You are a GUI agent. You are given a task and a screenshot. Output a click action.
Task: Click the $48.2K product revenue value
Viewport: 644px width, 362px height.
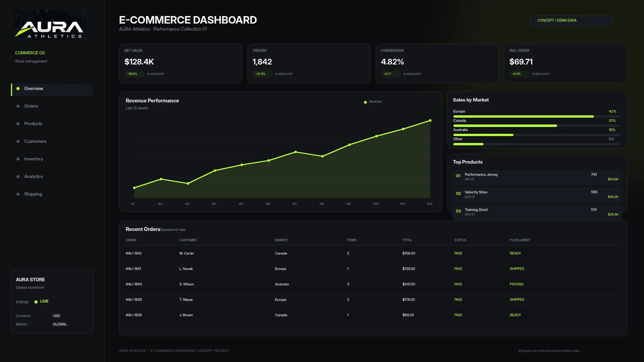click(x=613, y=197)
